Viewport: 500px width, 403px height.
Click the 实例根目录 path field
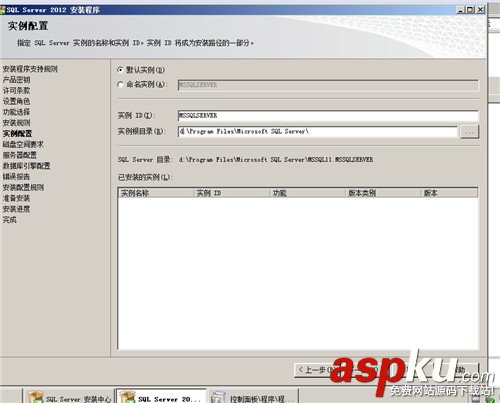[318, 132]
